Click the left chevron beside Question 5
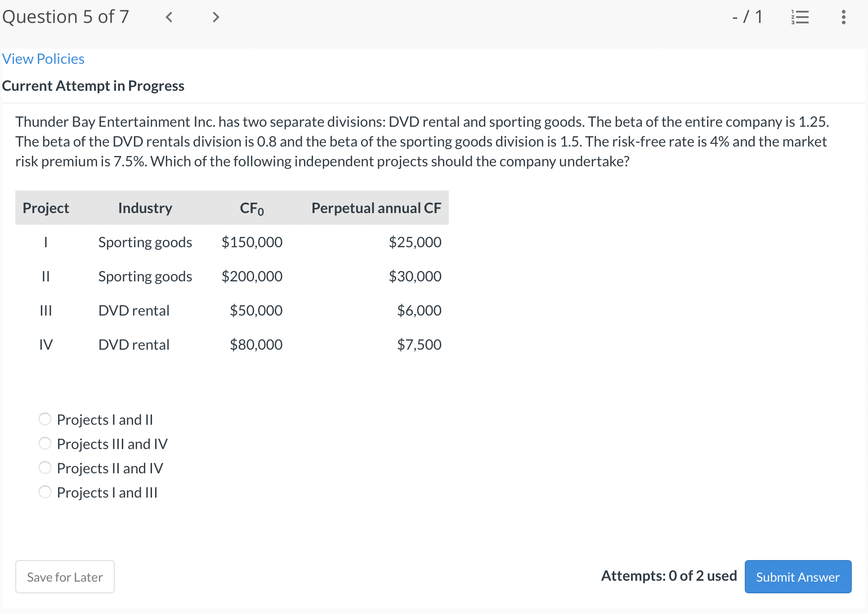 tap(169, 17)
